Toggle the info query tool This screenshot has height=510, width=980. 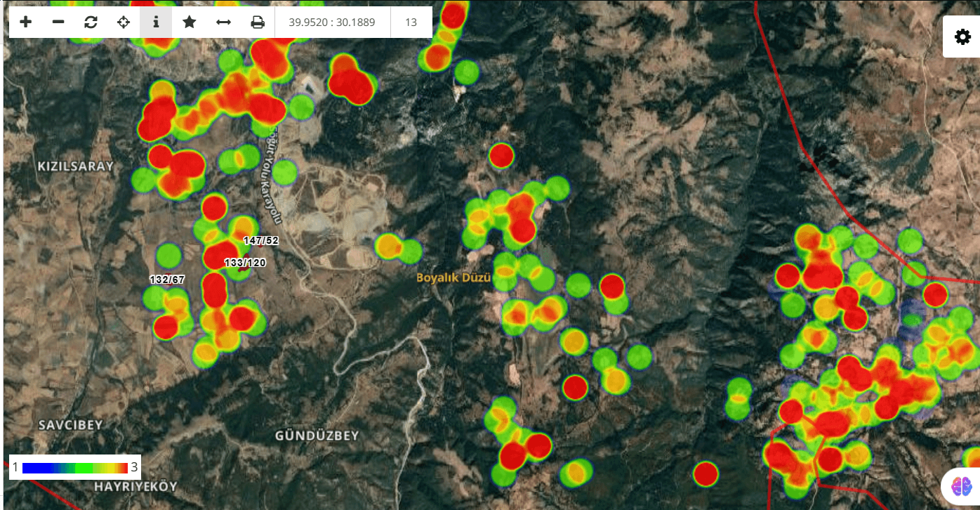click(156, 22)
